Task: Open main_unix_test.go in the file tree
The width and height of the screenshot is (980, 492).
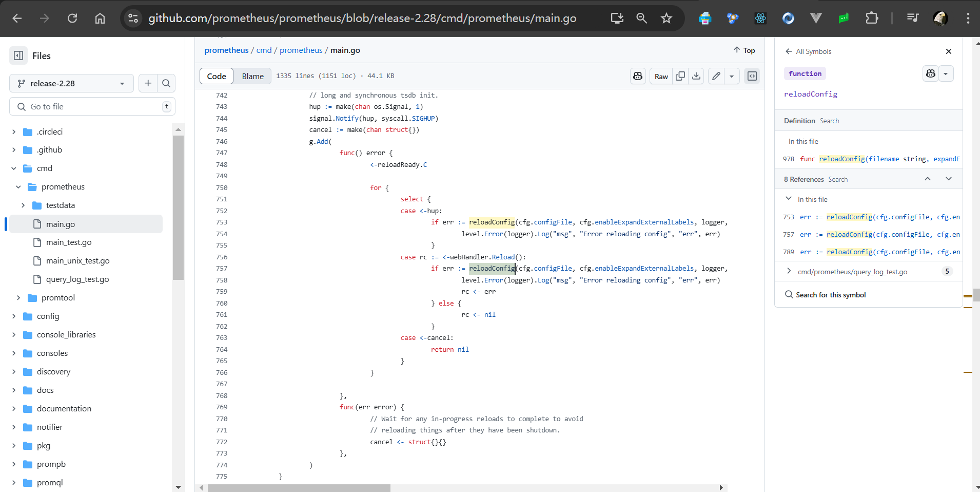Action: tap(77, 261)
